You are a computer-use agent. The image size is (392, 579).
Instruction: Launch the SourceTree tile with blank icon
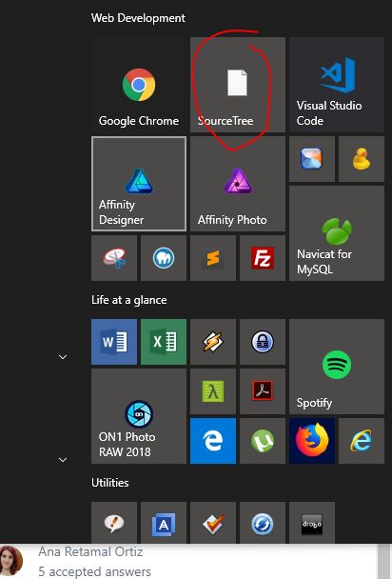click(x=238, y=85)
